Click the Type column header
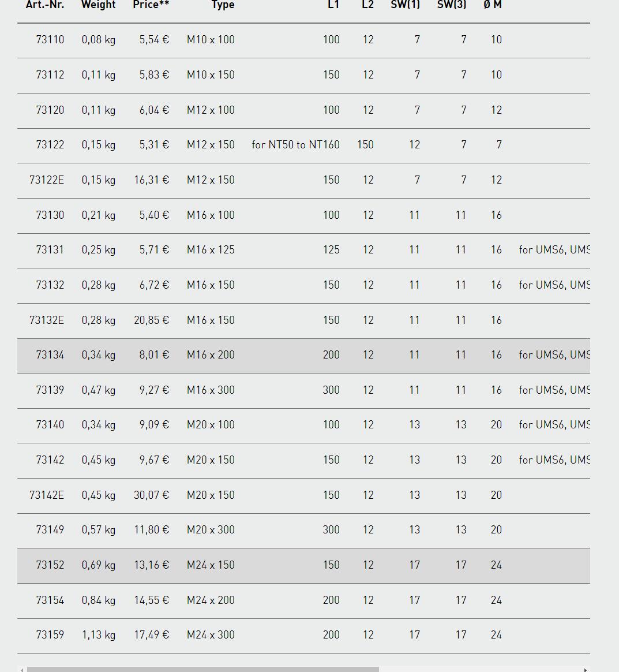The width and height of the screenshot is (619, 672). (x=223, y=5)
